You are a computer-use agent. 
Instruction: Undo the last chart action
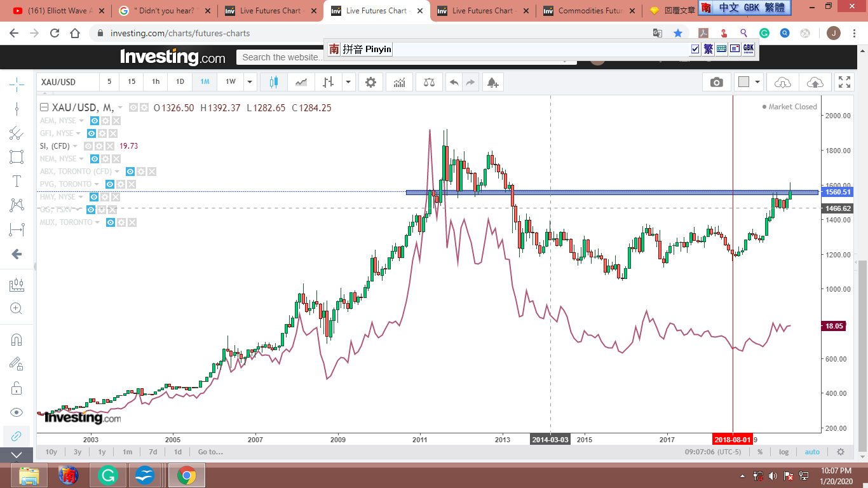(x=454, y=82)
